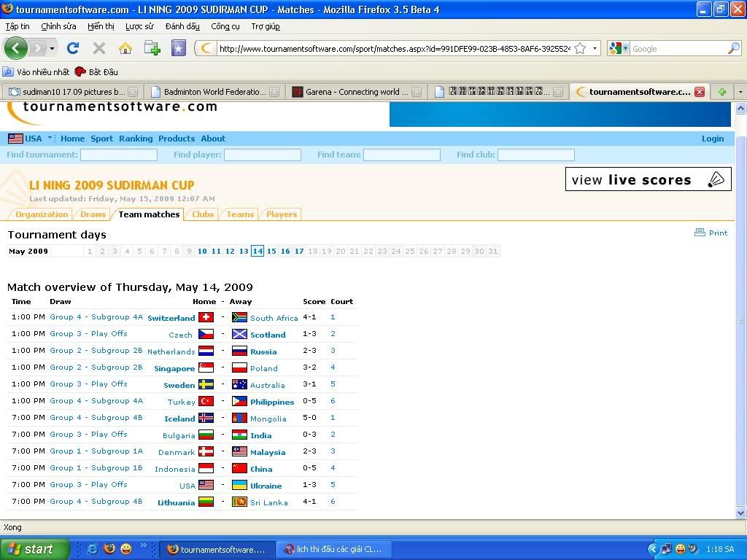Open the Tập tin menu
The width and height of the screenshot is (747, 560).
18,26
